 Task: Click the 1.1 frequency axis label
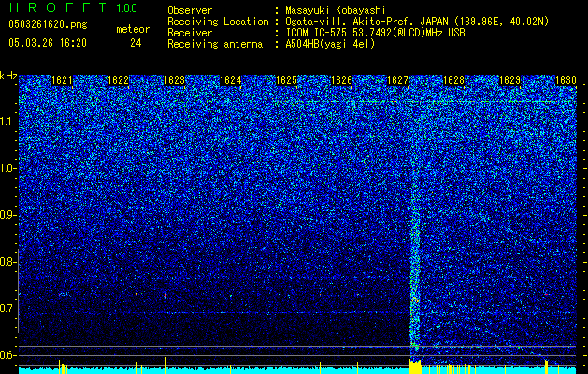tap(7, 122)
